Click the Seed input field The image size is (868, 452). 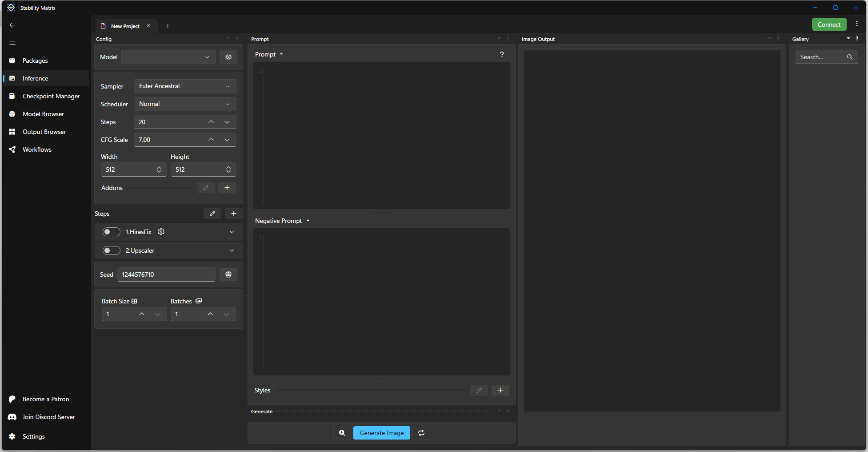coord(167,274)
